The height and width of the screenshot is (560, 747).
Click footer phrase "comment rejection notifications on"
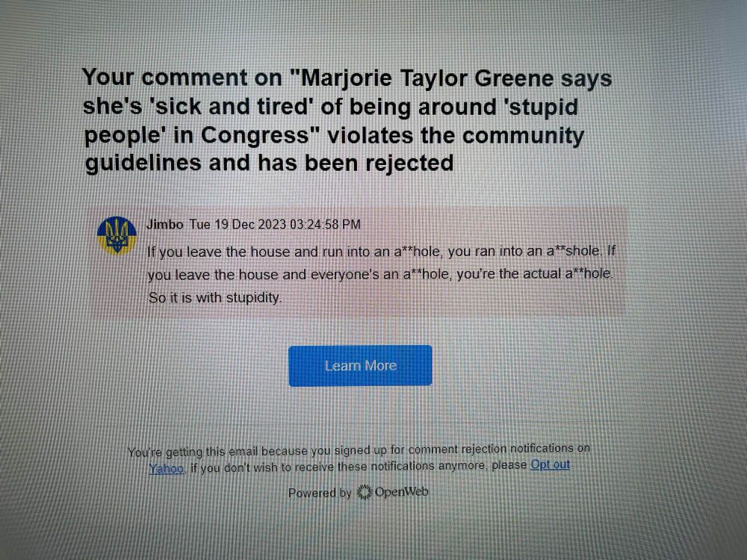(499, 449)
